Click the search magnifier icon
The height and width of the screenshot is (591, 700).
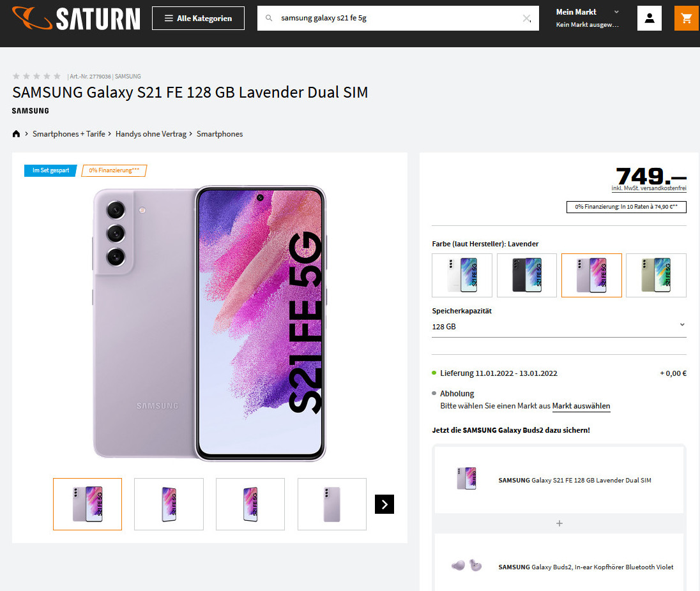point(269,19)
